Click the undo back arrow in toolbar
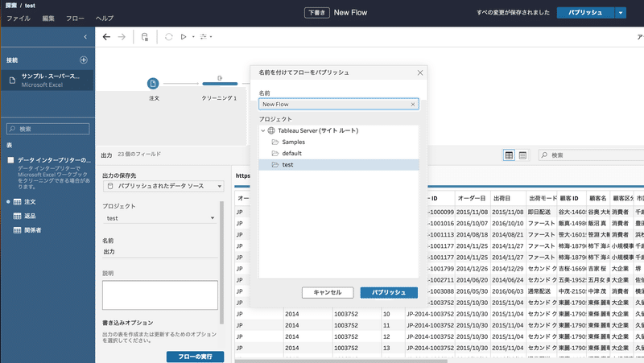This screenshot has width=644, height=363. (106, 37)
